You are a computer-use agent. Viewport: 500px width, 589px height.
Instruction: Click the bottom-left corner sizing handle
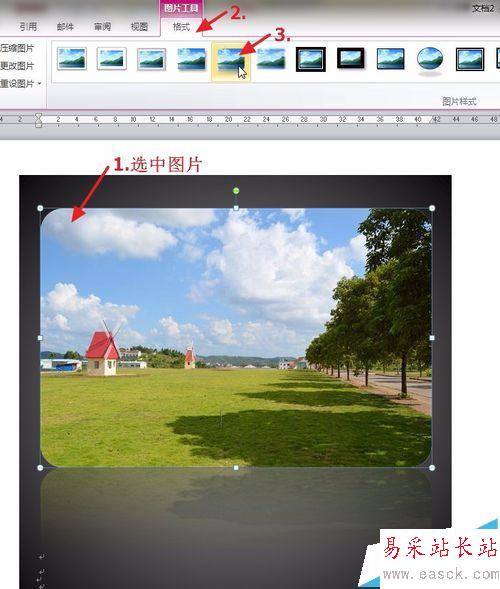(40, 468)
